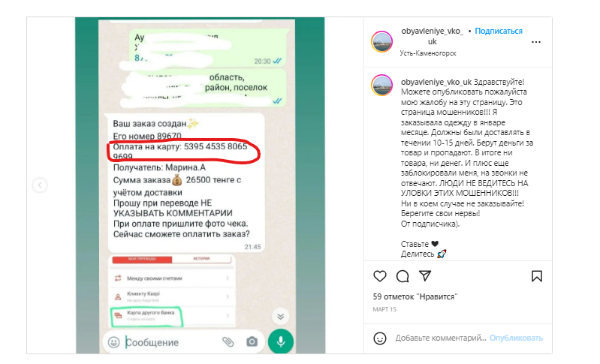Screen dimensions: 600x364
Task: Select the 'Мои переводы' tab
Action: point(142,259)
